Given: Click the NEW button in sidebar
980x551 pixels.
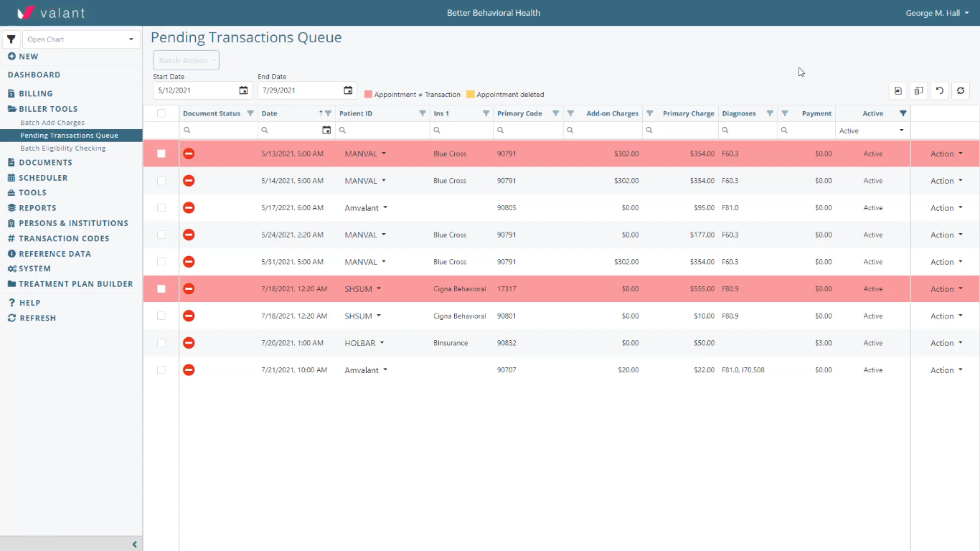Looking at the screenshot, I should pos(23,57).
